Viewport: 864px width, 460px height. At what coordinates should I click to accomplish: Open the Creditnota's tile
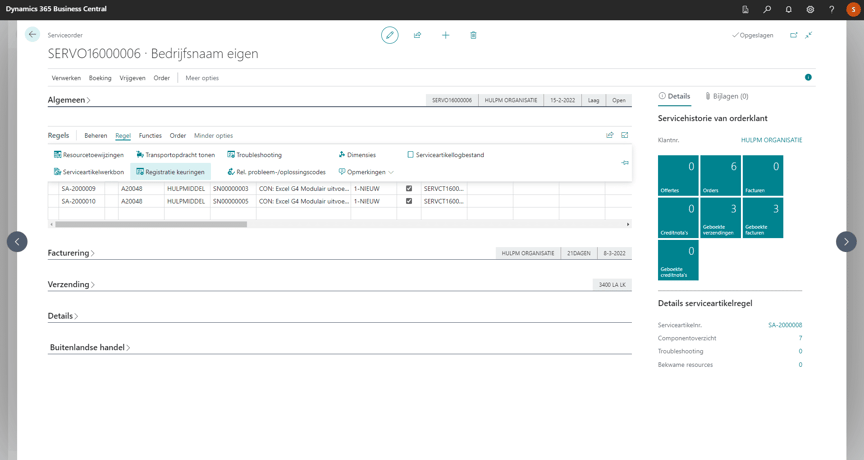coord(678,218)
